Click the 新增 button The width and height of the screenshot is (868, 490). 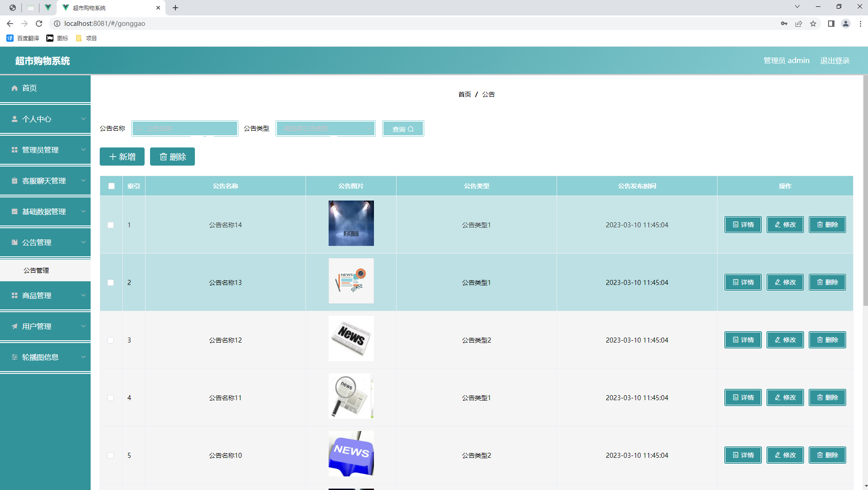click(121, 157)
